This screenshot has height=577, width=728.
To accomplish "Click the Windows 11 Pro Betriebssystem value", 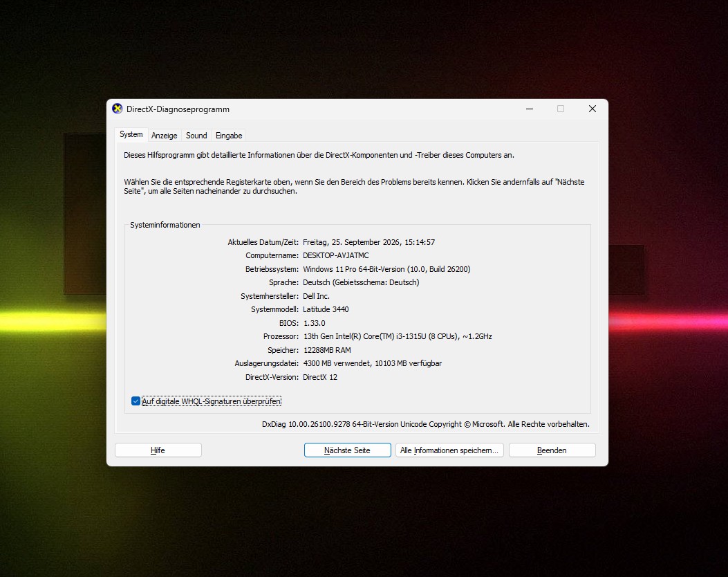I will (x=386, y=269).
